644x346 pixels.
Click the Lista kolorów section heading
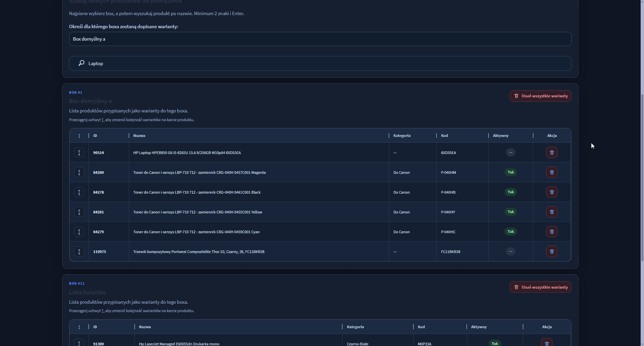87,292
